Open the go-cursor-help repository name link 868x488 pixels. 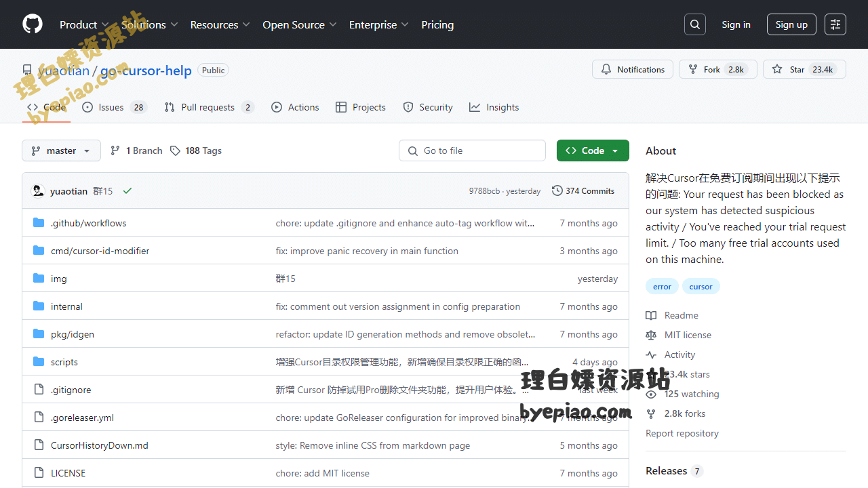pyautogui.click(x=146, y=70)
